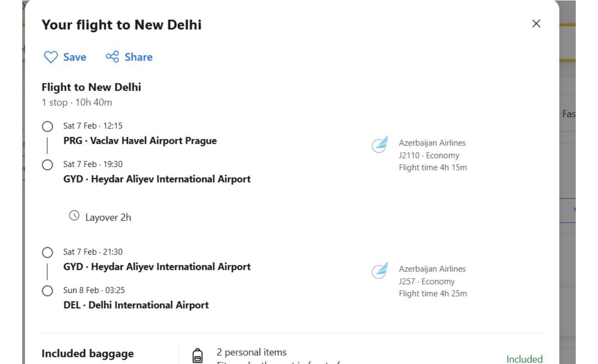Click the Layover 2h text
Image resolution: width=598 pixels, height=364 pixels.
click(108, 217)
